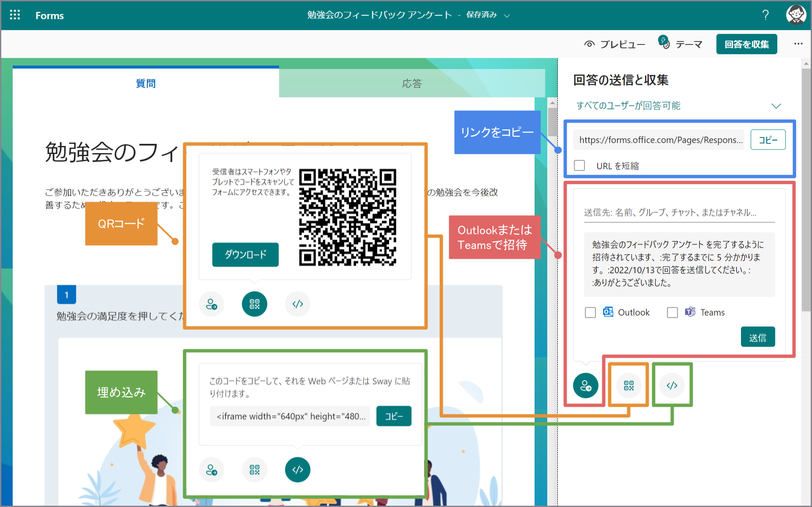Click the right panel vertical scrollbar
Viewport: 812px width, 507px height.
coord(806,190)
